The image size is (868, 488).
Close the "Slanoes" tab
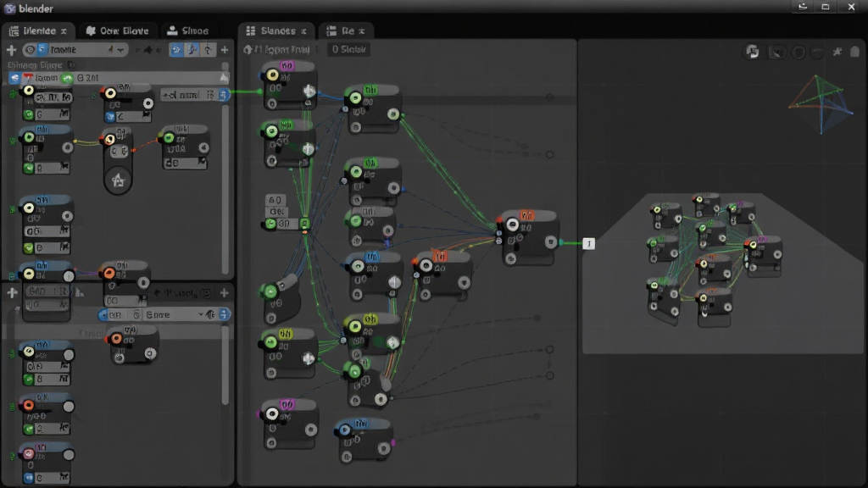(x=303, y=31)
